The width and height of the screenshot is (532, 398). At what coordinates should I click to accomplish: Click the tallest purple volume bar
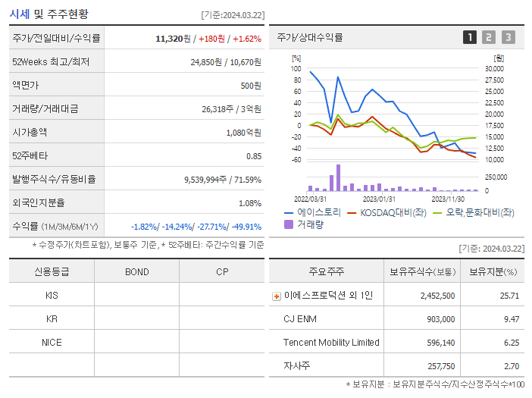(338, 178)
